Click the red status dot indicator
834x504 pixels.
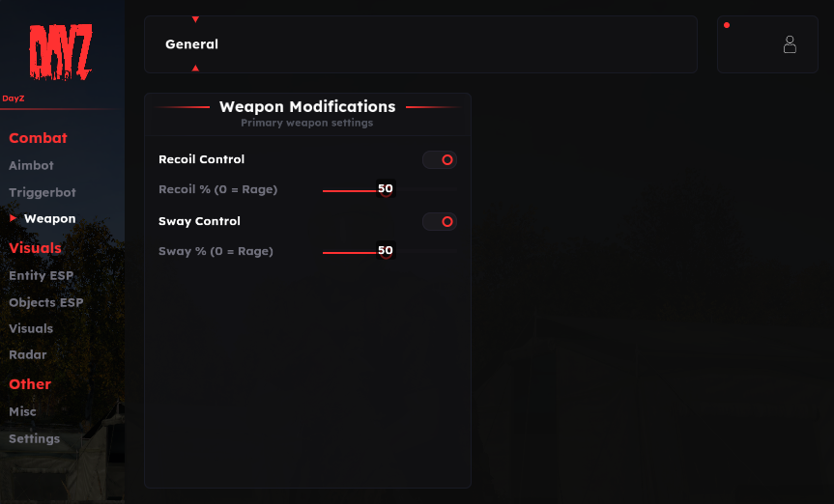(x=727, y=25)
